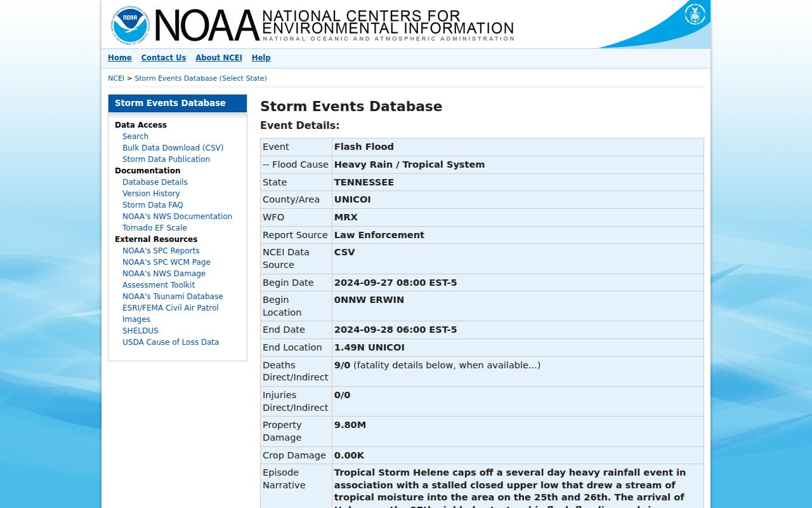This screenshot has width=812, height=508.
Task: Click the NOAA circular logo emblem
Action: (129, 24)
